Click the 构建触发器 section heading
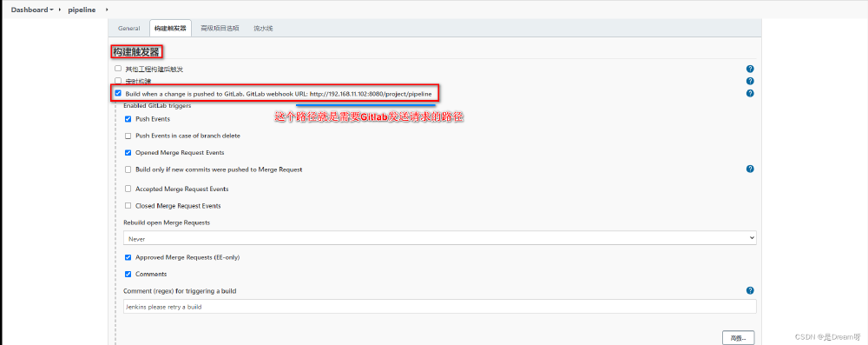The image size is (868, 345). [136, 52]
